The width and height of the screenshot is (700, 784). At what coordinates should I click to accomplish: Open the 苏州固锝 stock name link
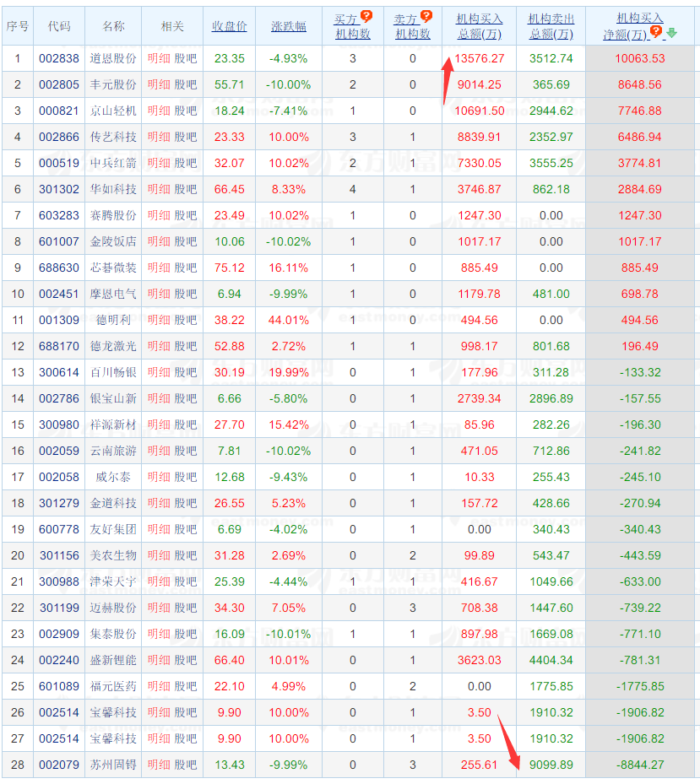pyautogui.click(x=113, y=765)
